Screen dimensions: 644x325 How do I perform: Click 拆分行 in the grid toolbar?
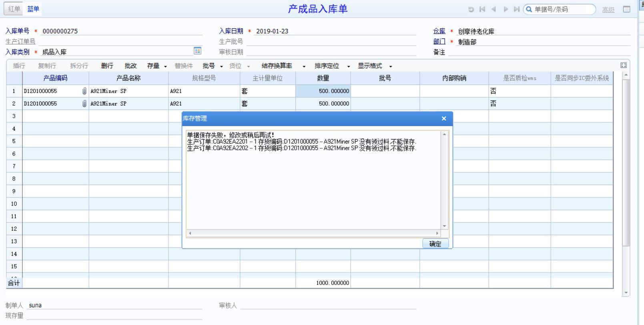pos(79,66)
